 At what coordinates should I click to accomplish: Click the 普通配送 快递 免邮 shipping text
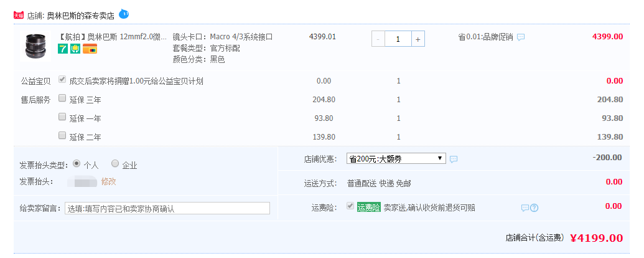coord(379,183)
